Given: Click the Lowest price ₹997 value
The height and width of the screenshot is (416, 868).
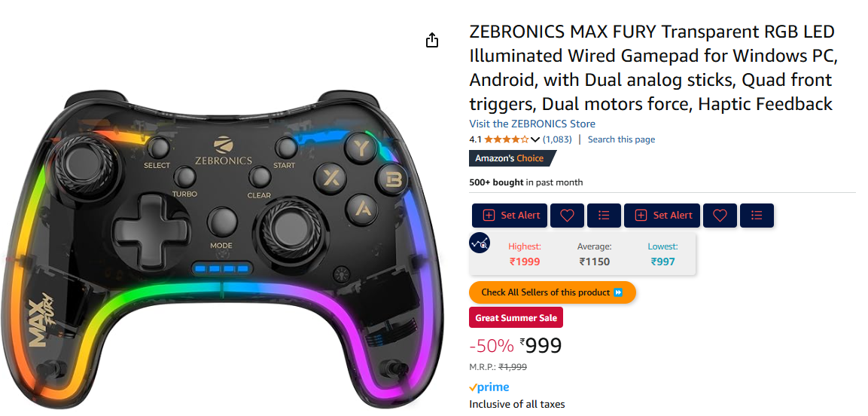Looking at the screenshot, I should click(x=662, y=262).
